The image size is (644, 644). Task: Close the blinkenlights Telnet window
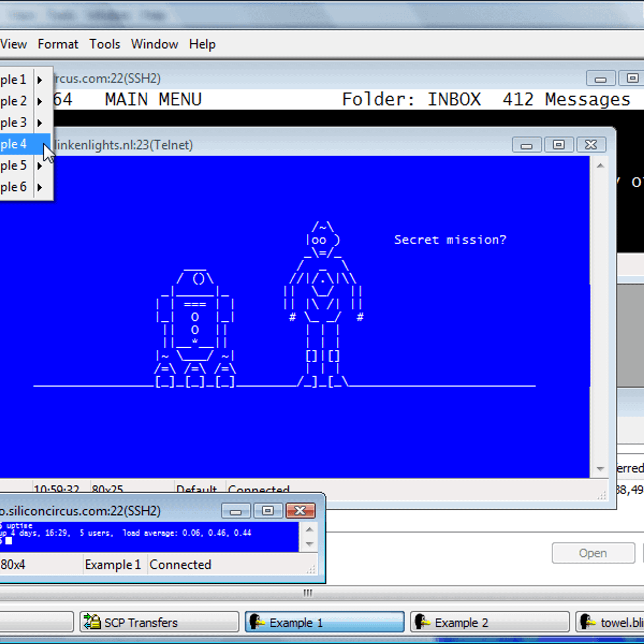pyautogui.click(x=591, y=144)
